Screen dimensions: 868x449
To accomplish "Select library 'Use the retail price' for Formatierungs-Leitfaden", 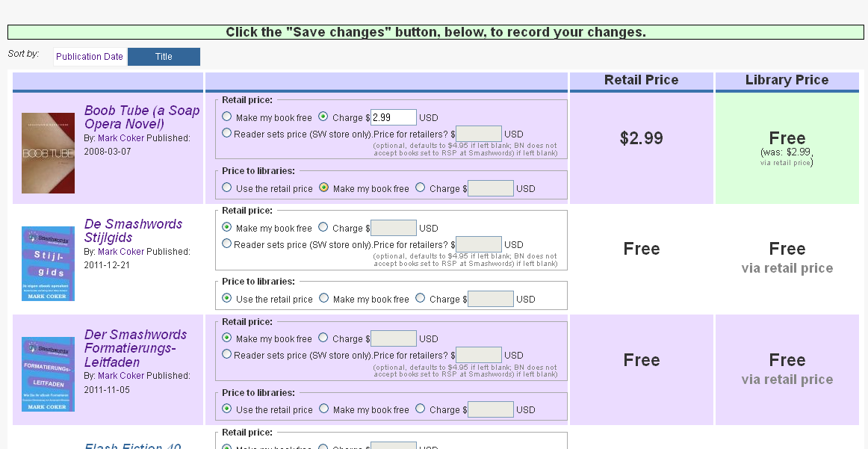I will [x=227, y=409].
